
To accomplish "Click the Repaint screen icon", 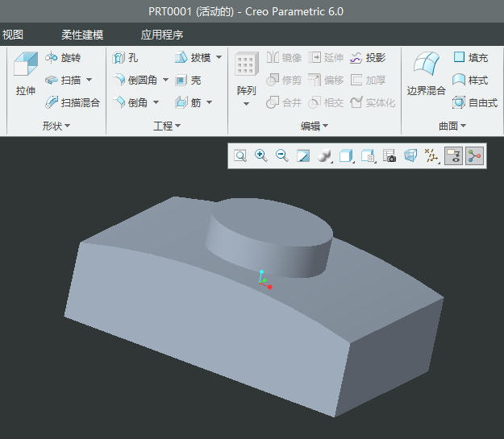I will coord(303,156).
